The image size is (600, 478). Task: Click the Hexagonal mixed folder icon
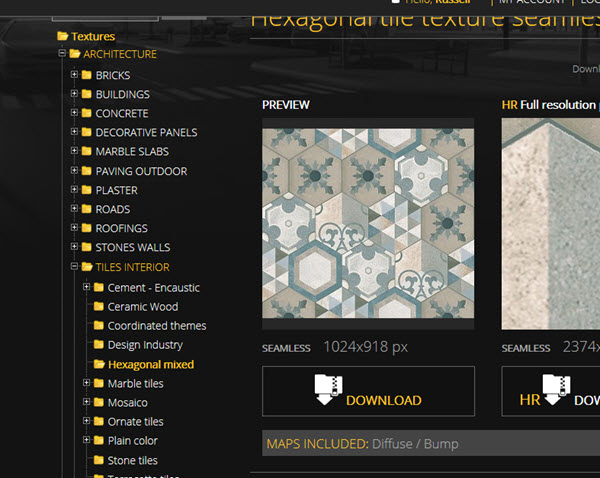pos(99,365)
